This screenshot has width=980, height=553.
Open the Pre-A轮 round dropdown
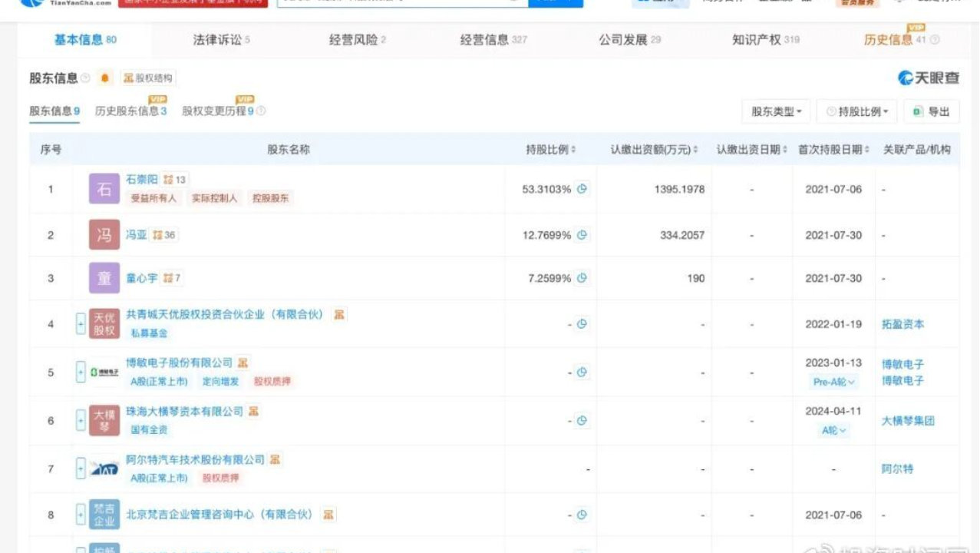pyautogui.click(x=833, y=381)
